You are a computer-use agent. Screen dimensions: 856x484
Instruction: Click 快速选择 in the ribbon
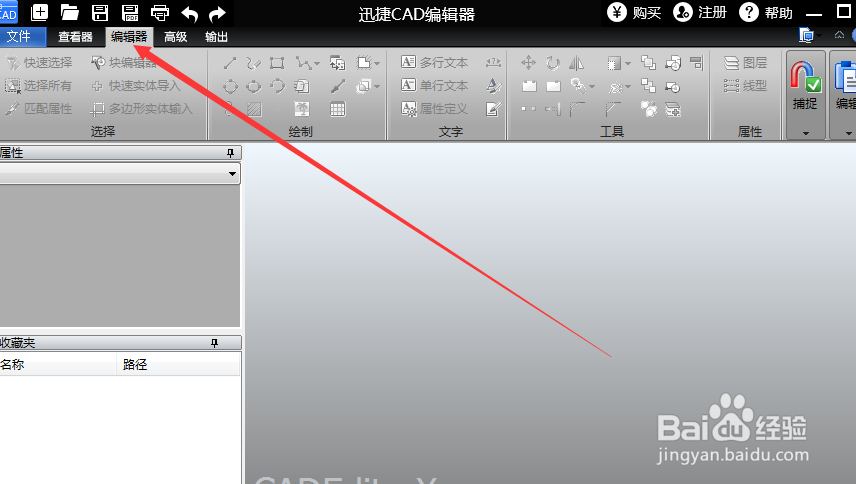click(x=39, y=63)
